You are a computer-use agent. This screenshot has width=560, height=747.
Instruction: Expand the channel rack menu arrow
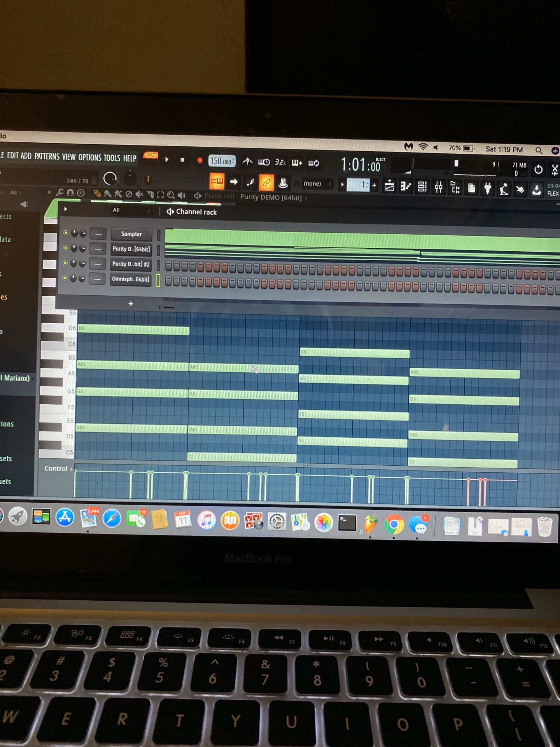tap(65, 209)
